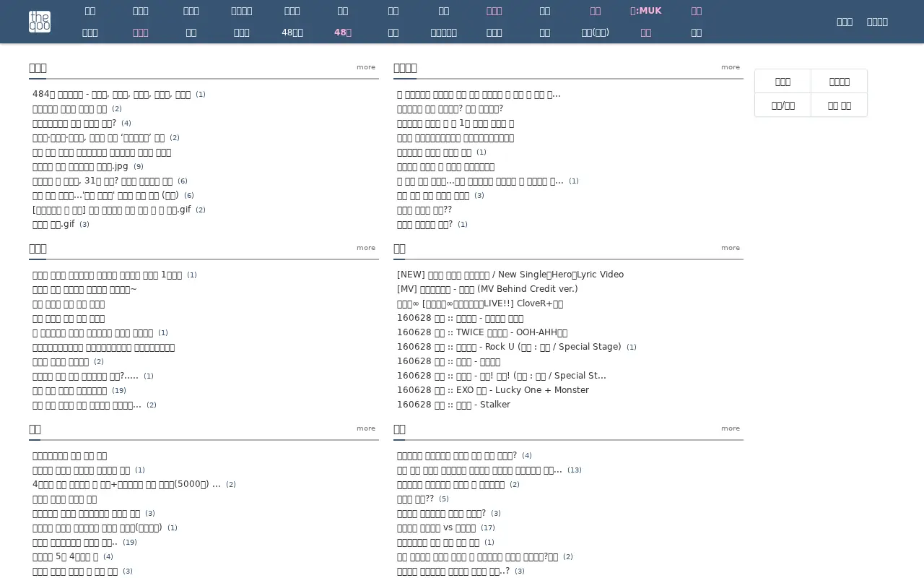The image size is (924, 578).
Task: Open the bracketed '.gif' post with (2) comments
Action: coord(112,210)
